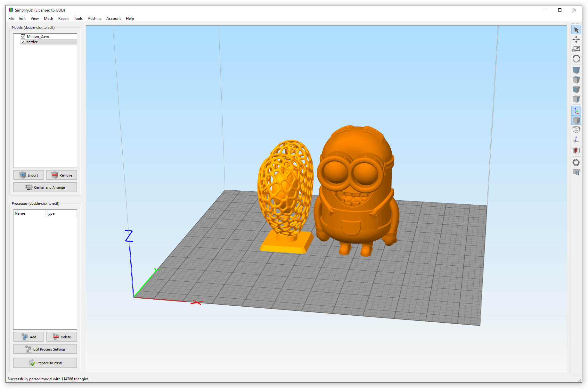
Task: Click Center and Arrange button
Action: [45, 187]
